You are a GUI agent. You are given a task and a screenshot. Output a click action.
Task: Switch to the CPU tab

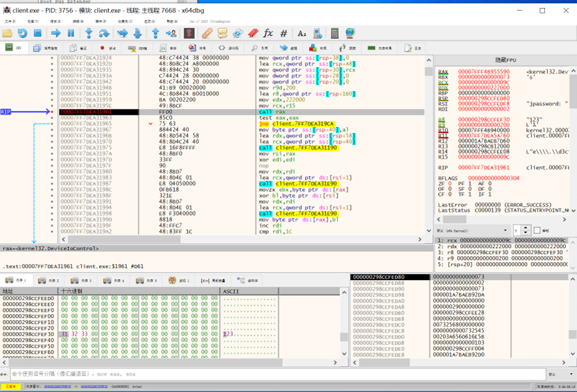pos(15,48)
